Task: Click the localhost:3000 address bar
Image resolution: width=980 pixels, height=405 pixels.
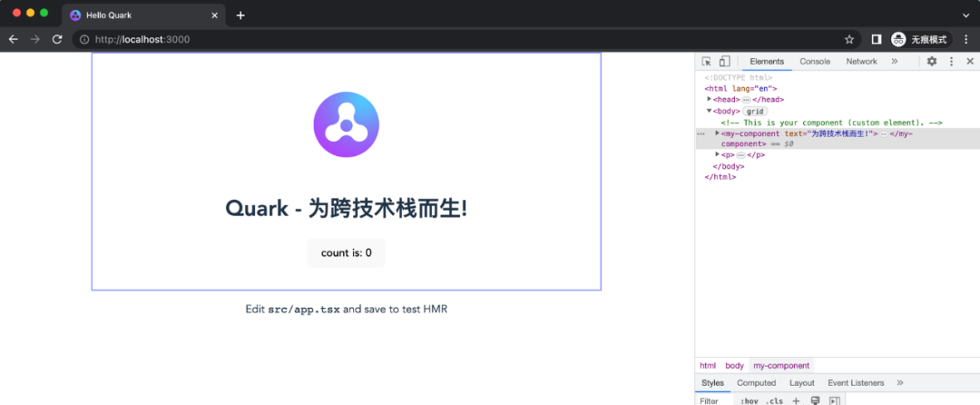Action: click(x=465, y=39)
